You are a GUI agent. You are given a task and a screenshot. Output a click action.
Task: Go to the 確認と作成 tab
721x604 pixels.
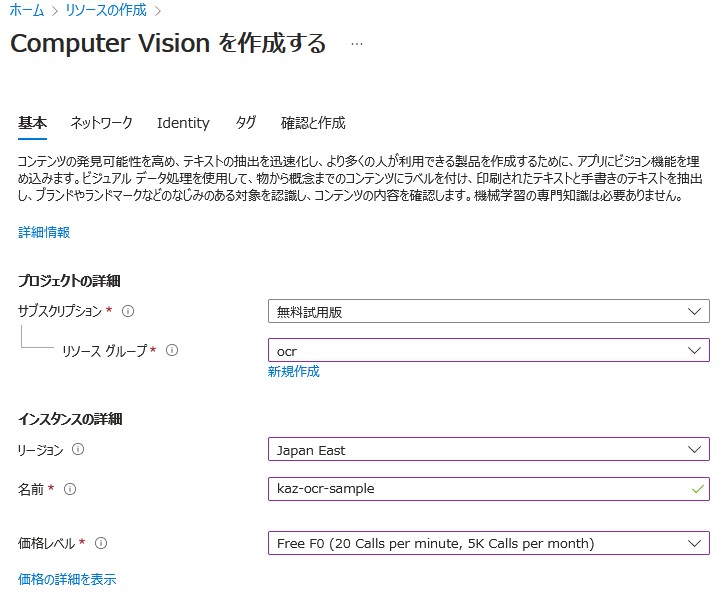pyautogui.click(x=313, y=123)
